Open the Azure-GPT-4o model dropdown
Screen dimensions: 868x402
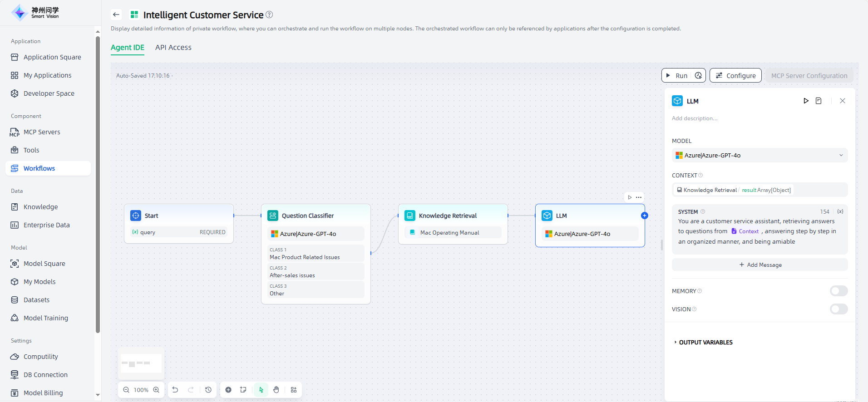[759, 155]
